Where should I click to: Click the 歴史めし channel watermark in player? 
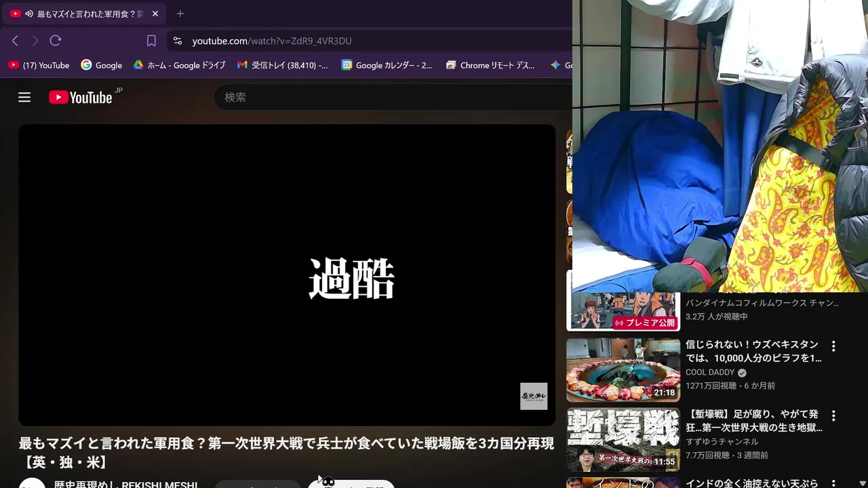tap(534, 396)
